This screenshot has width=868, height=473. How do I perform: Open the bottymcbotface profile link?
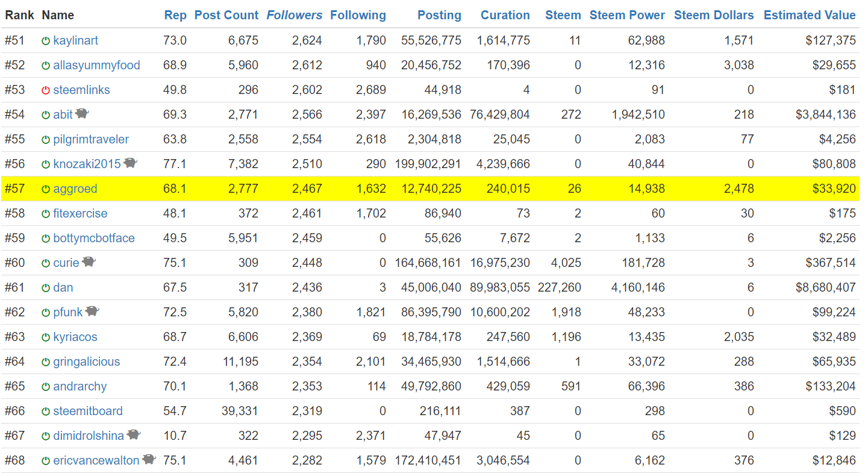[x=93, y=238]
